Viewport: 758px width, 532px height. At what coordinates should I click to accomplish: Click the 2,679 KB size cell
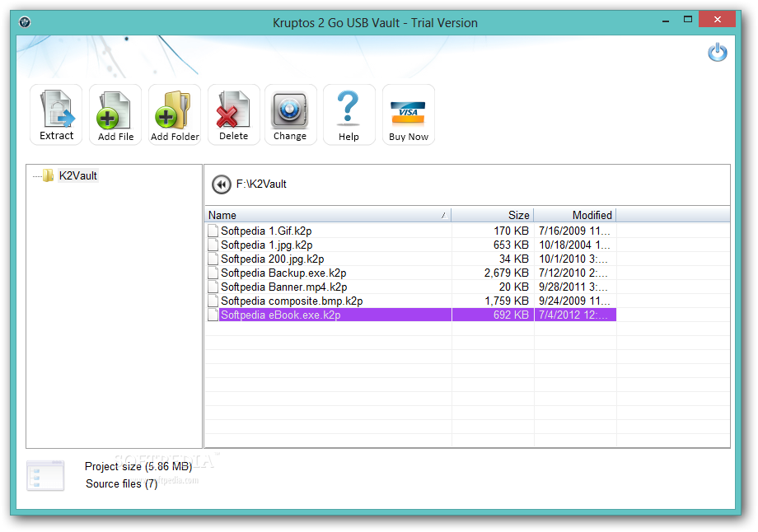493,273
